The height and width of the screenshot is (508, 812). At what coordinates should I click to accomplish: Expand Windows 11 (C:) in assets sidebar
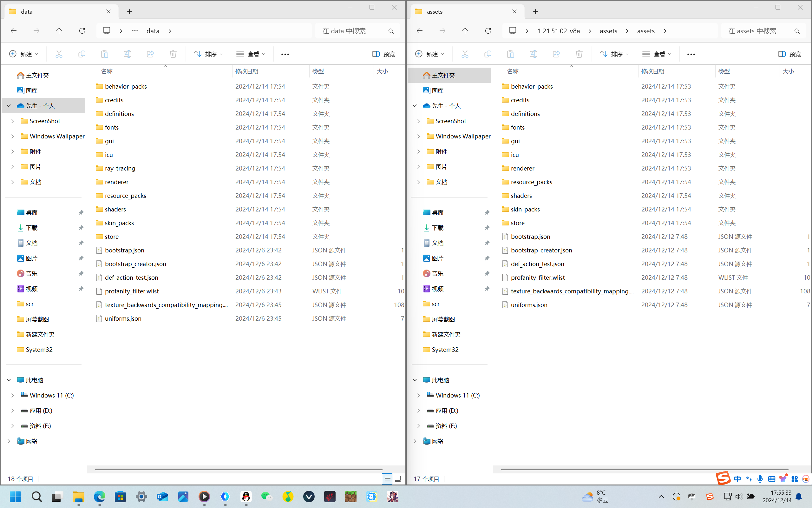point(418,395)
